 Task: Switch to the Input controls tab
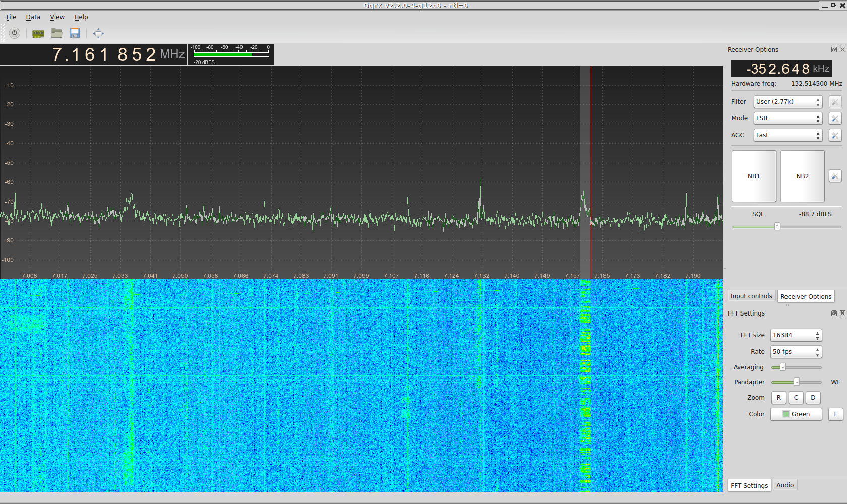[751, 296]
